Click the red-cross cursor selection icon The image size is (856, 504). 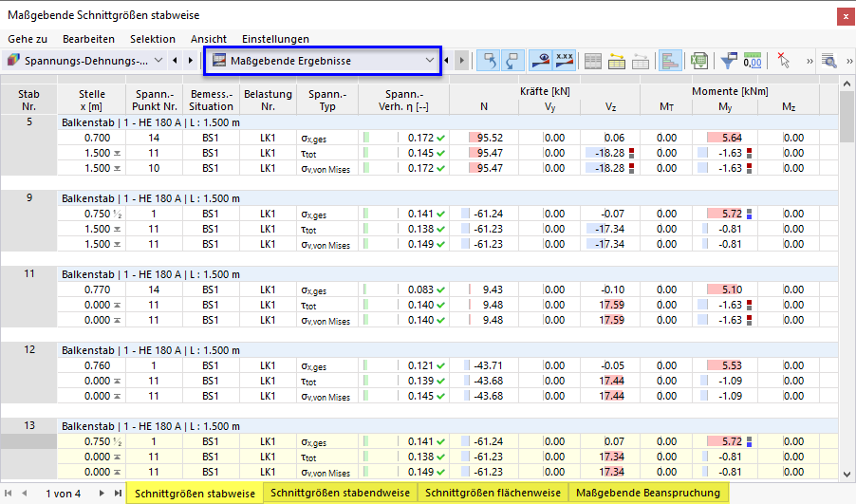tap(783, 61)
